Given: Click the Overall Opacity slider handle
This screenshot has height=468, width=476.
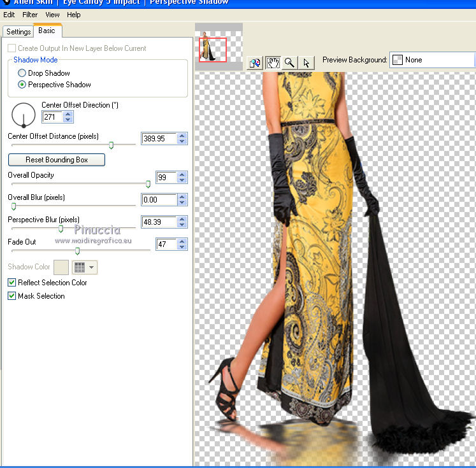Looking at the screenshot, I should [148, 184].
